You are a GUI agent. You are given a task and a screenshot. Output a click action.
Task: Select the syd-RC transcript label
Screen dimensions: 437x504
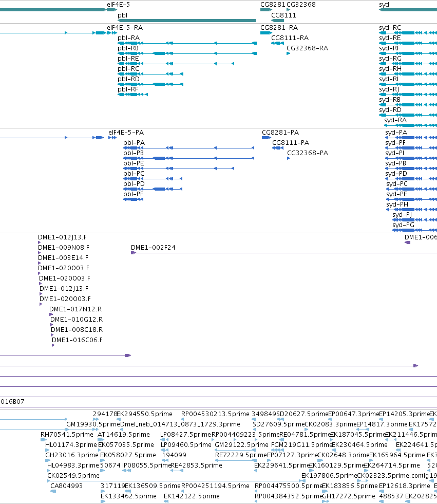pyautogui.click(x=390, y=28)
